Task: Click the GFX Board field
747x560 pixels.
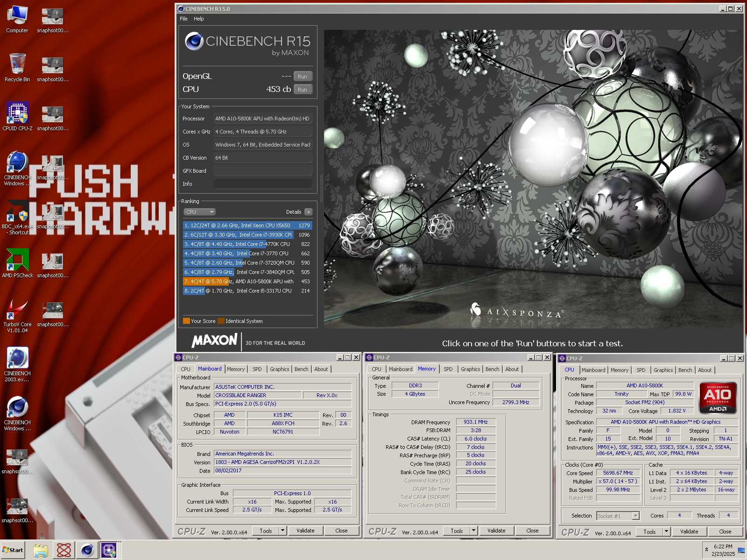Action: (263, 171)
